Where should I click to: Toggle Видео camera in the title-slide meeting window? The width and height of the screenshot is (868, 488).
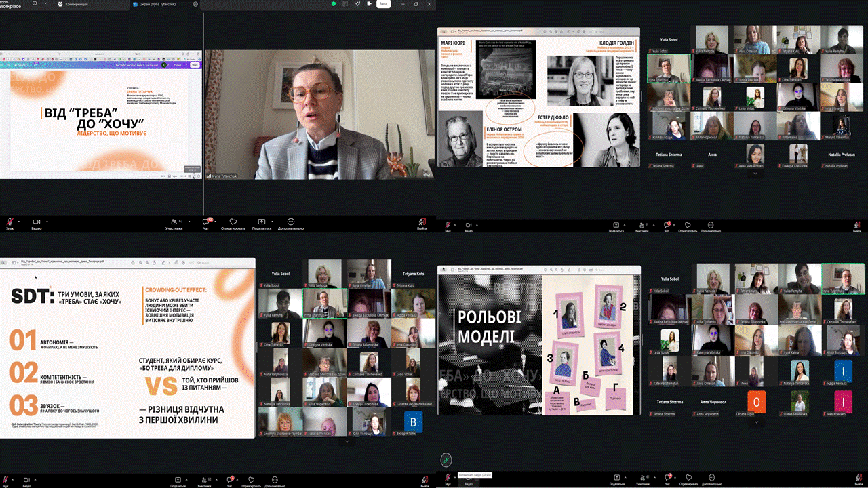click(x=37, y=222)
